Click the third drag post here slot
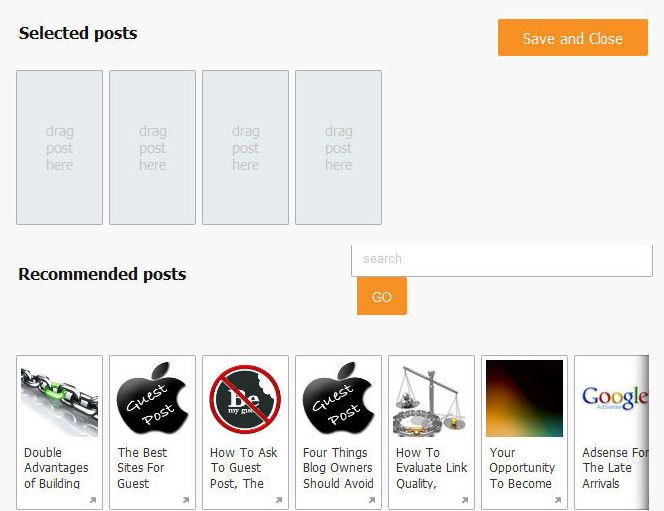Viewport: 664px width, 511px height. [245, 147]
